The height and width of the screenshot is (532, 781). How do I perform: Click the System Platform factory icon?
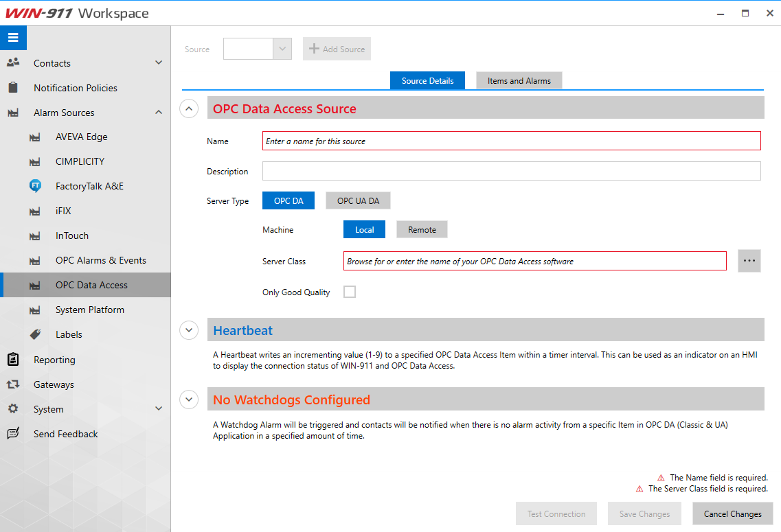(x=35, y=310)
